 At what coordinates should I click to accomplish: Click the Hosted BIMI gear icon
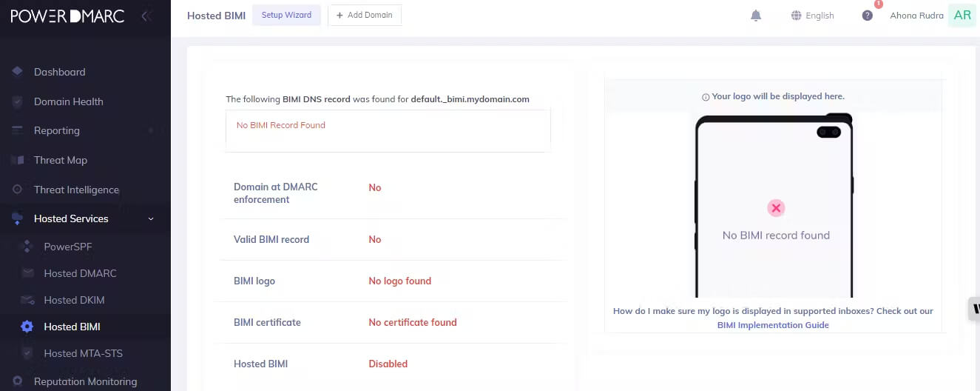point(27,327)
